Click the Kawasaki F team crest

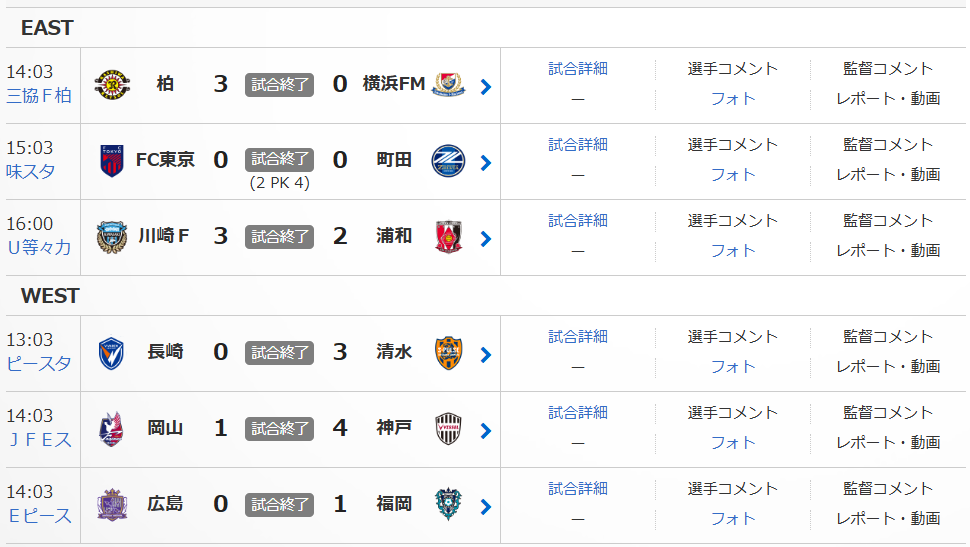(111, 237)
